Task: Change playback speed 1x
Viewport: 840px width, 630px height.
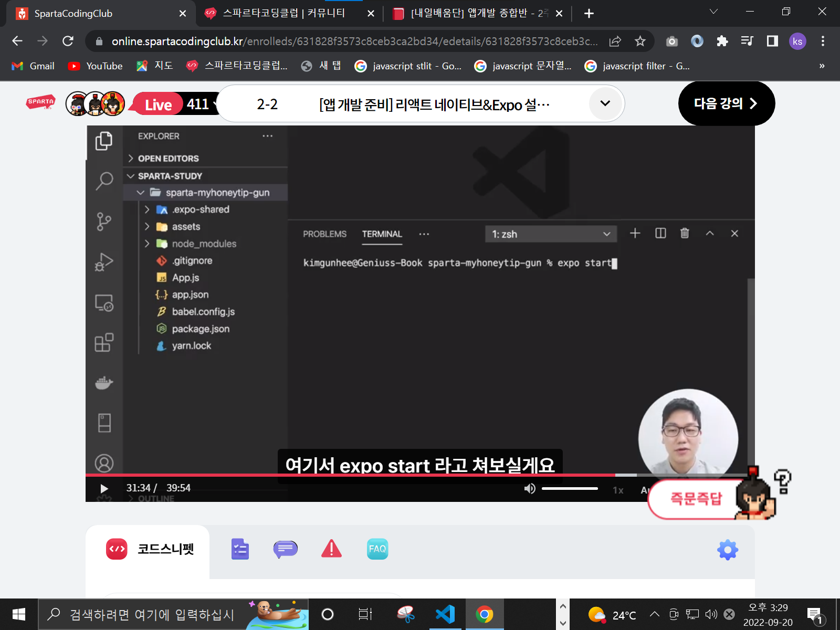Action: tap(618, 490)
